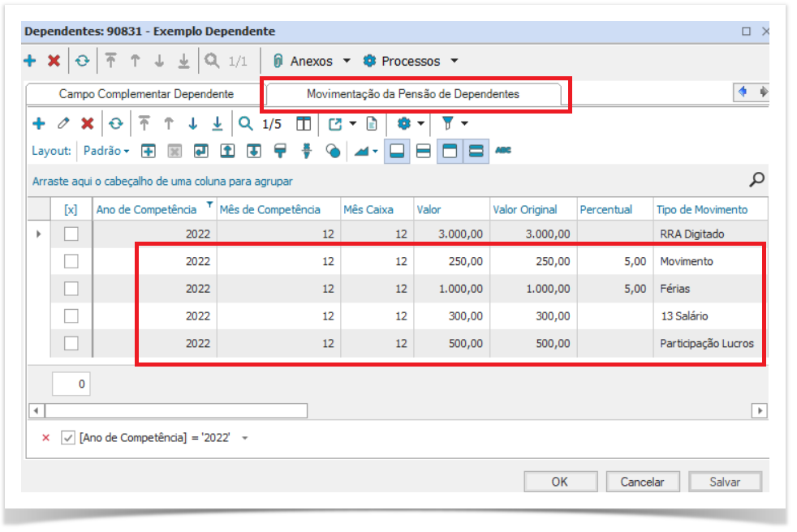Image resolution: width=797 pixels, height=532 pixels.
Task: Go to first record in grid toolbar
Action: (144, 123)
